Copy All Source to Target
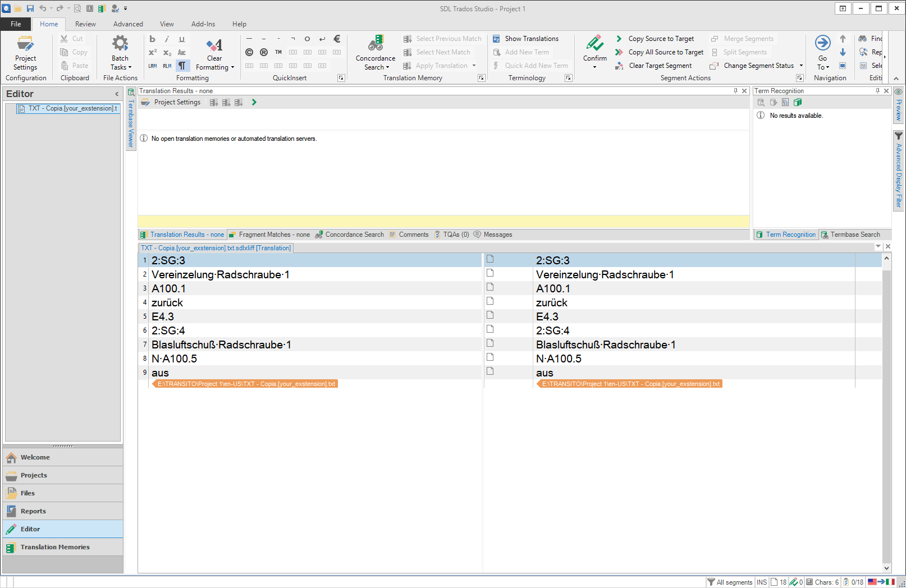This screenshot has width=906, height=588. [x=659, y=52]
